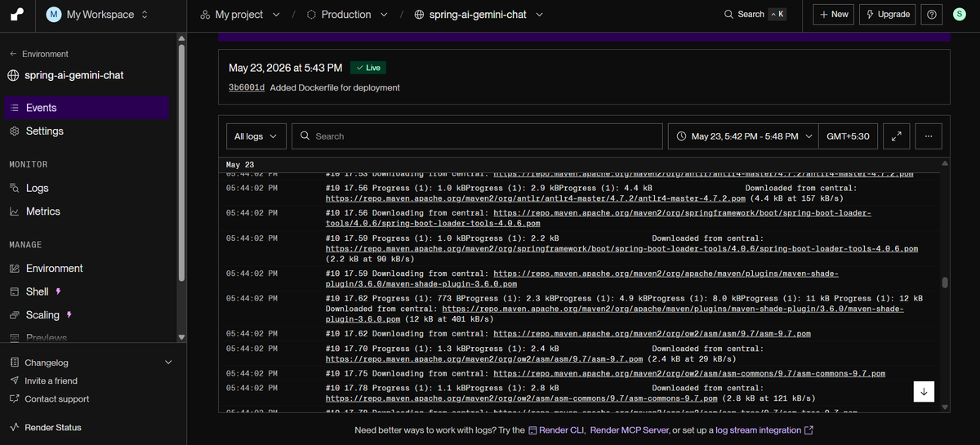Click the spring-ai-gemini-chat sidebar title
980x445 pixels.
[x=74, y=75]
